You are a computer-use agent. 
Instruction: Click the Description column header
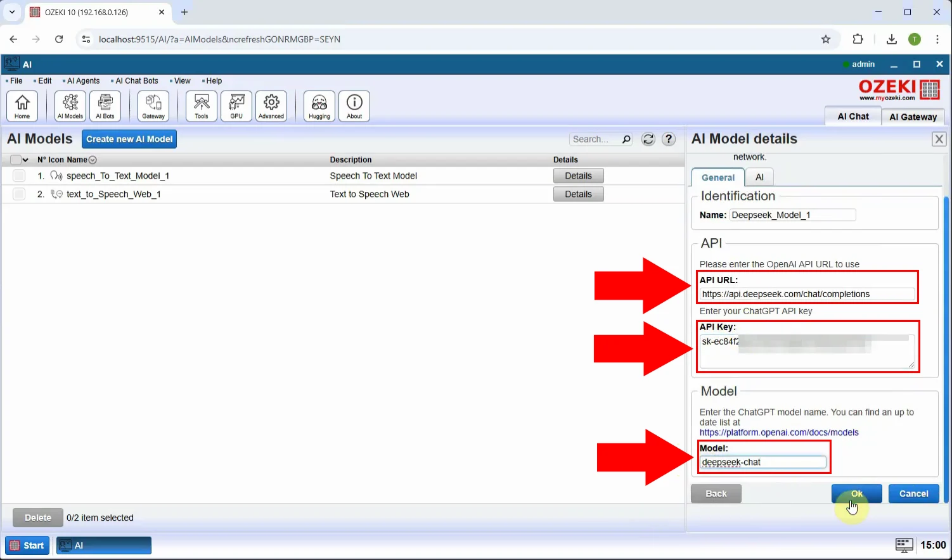(351, 160)
